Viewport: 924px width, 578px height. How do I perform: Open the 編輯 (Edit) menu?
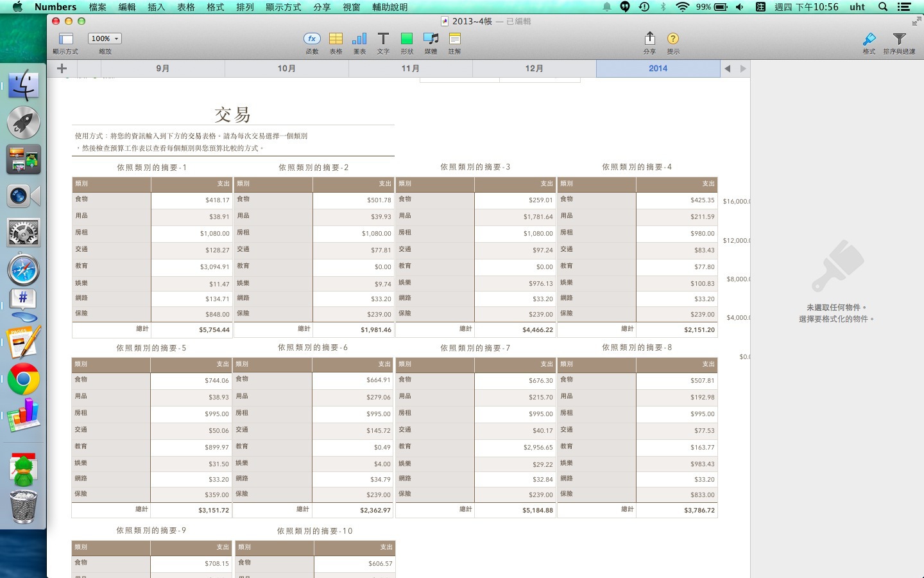(127, 7)
